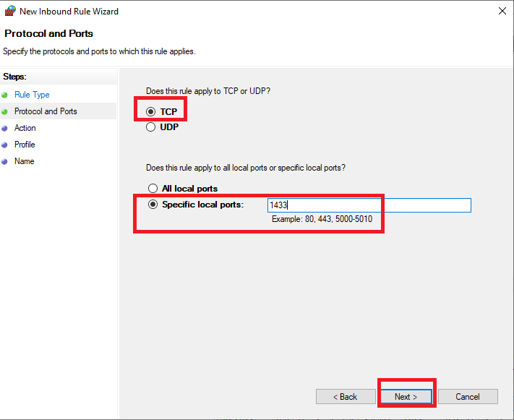Click the purple bullet beside Profile
This screenshot has height=420, width=514.
[4, 145]
